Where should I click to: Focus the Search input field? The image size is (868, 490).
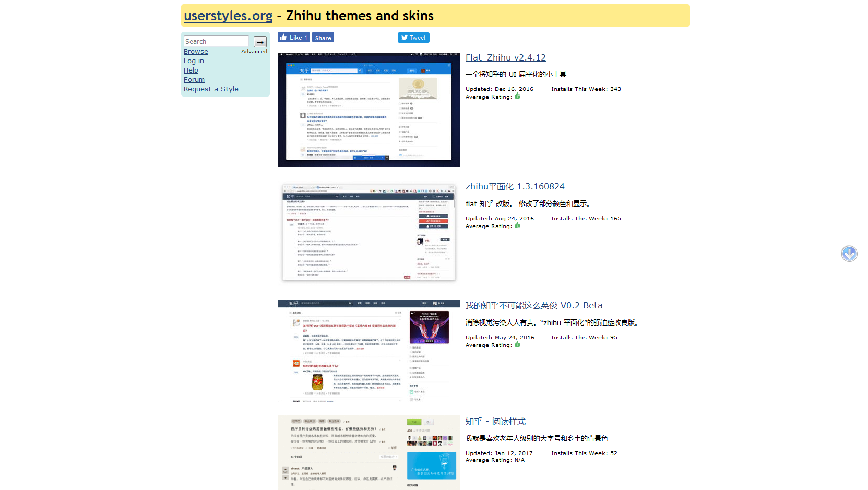216,41
